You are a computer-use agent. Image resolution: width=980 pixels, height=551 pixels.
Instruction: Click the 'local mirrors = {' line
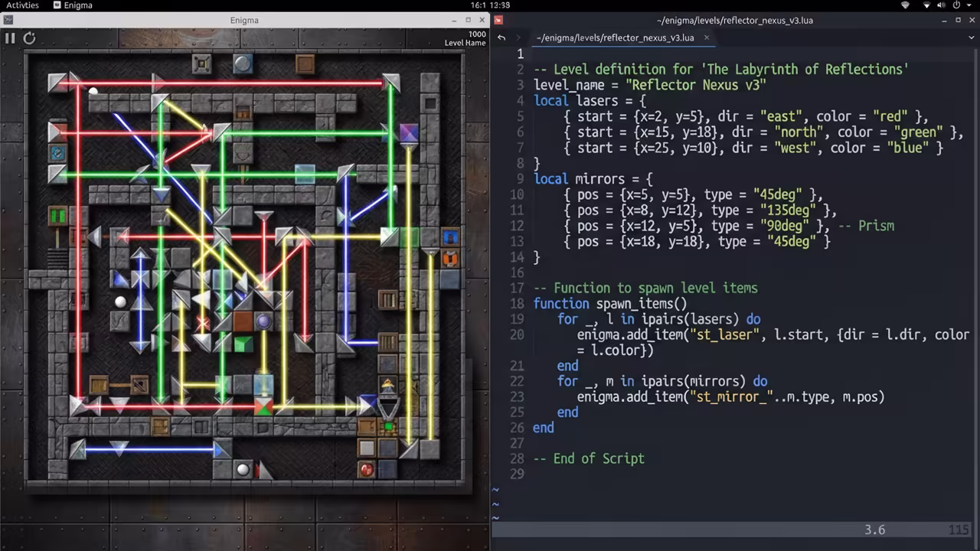point(593,179)
